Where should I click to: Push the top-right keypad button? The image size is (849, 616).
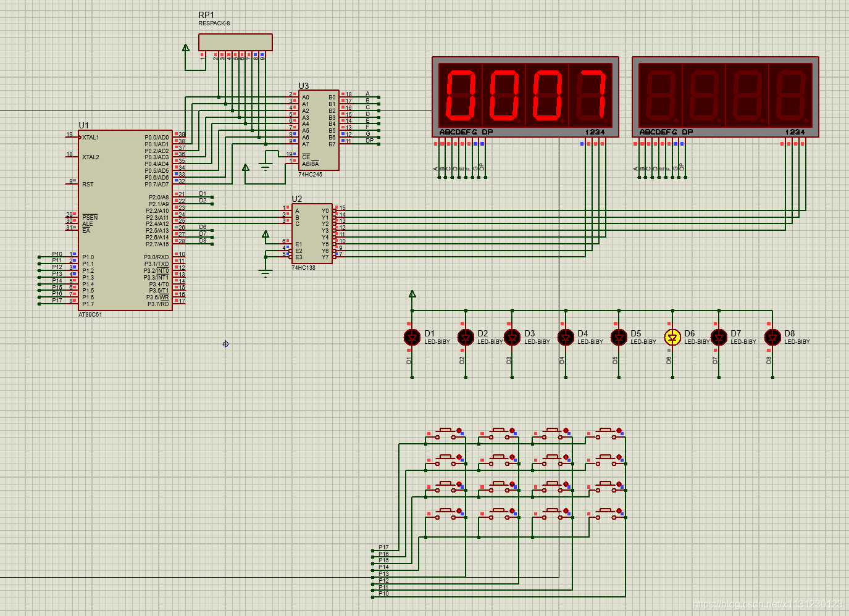click(x=606, y=433)
